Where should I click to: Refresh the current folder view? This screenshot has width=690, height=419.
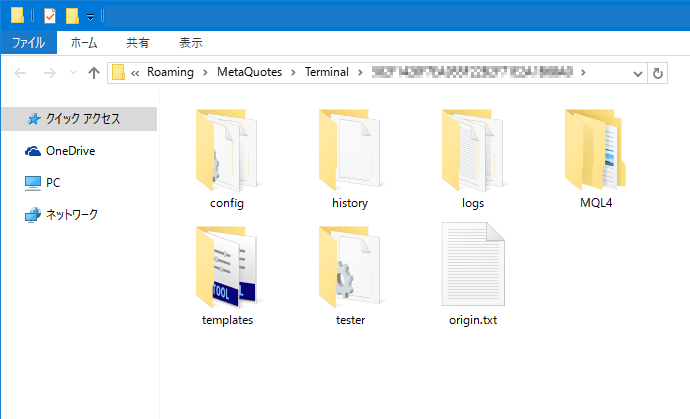(x=658, y=73)
